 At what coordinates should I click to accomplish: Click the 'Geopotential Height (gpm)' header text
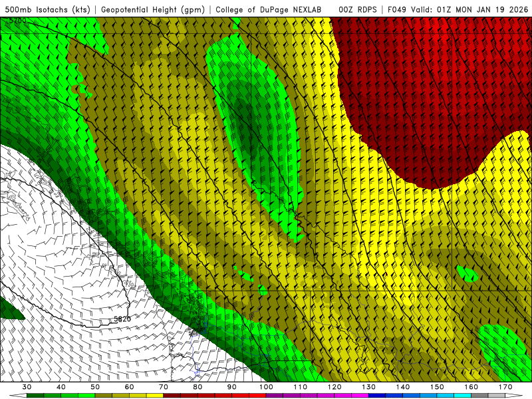coord(153,10)
